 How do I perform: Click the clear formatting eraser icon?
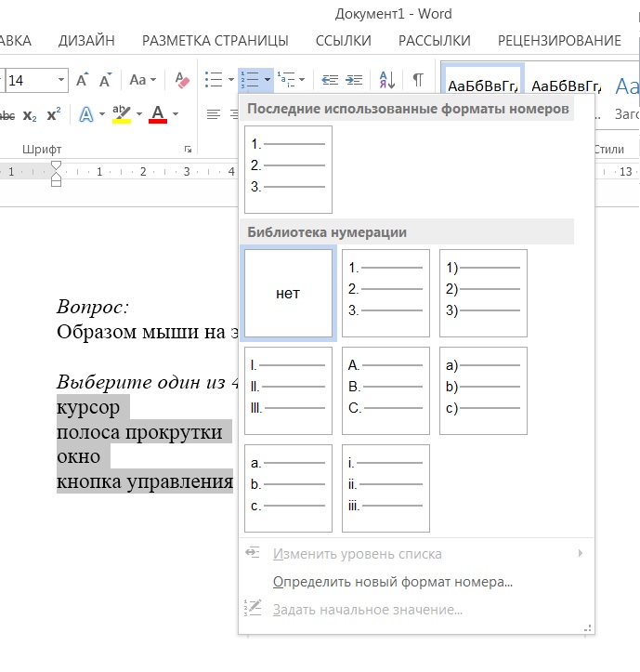pyautogui.click(x=182, y=81)
